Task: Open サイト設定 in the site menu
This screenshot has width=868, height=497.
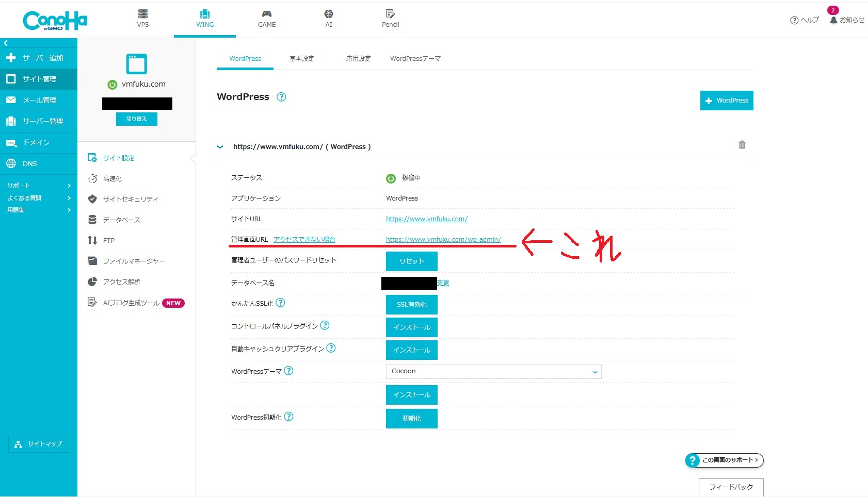Action: tap(118, 158)
